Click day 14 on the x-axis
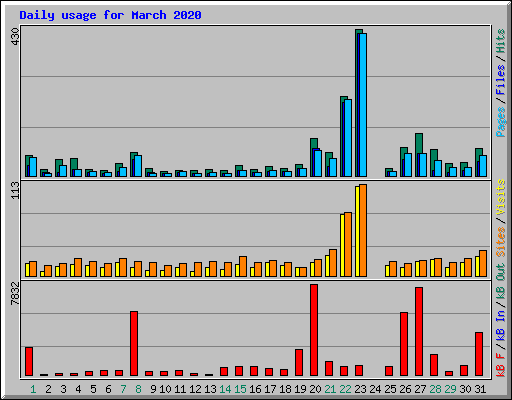Image resolution: width=512 pixels, height=400 pixels. [225, 389]
